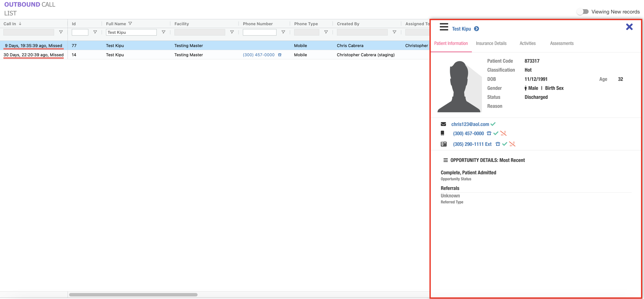Viewport: 644px width, 299px height.
Task: Click the horizontal scrollbar at bottom
Action: (133, 295)
